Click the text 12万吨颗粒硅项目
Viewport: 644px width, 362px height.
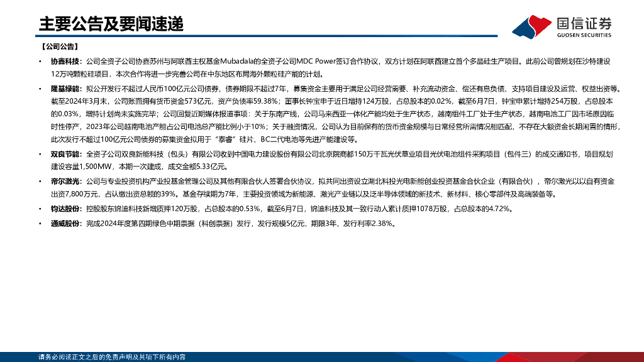click(80, 74)
